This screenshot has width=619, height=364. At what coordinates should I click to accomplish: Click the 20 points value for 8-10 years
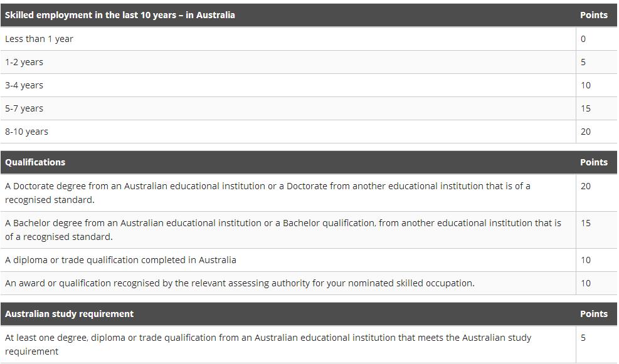pos(585,132)
